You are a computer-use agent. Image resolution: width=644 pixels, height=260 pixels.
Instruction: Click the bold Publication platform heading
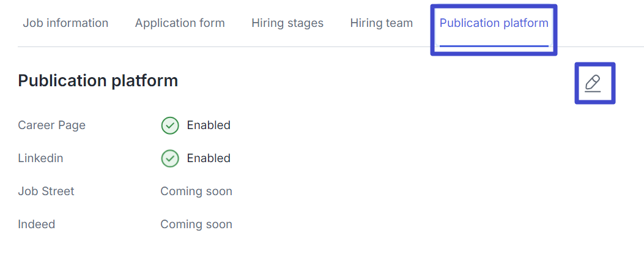coord(98,81)
